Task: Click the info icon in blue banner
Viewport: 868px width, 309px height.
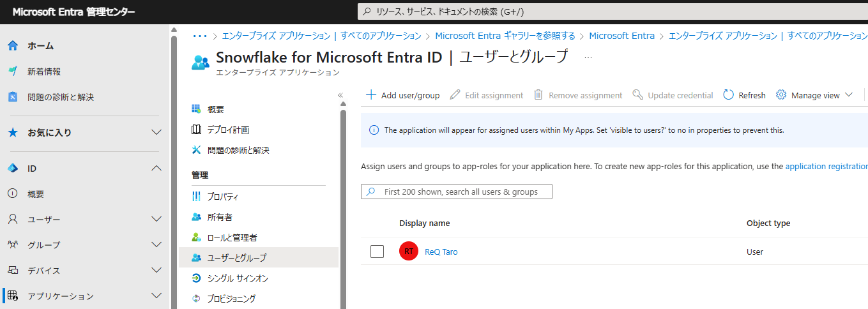Action: pyautogui.click(x=375, y=130)
